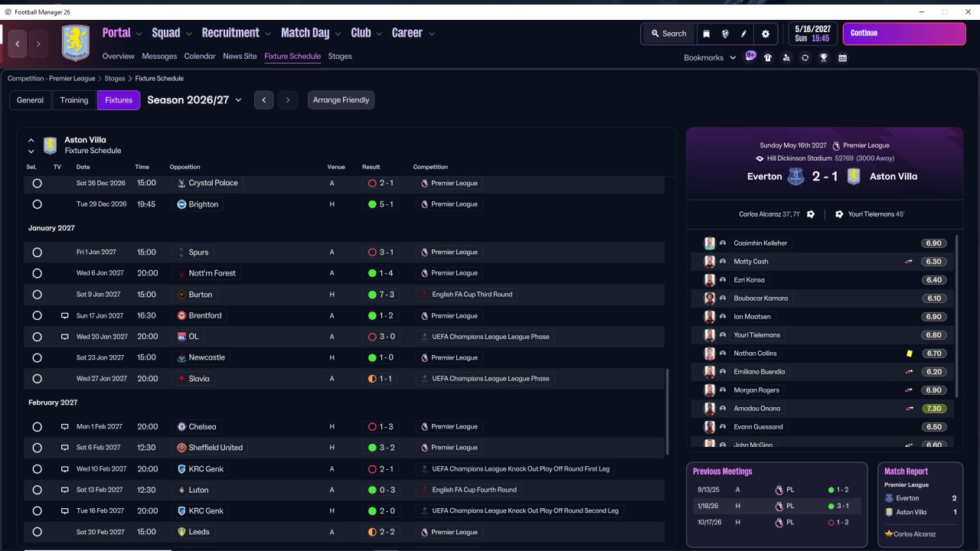Click the yellow card icon for Nathan Collins

pos(909,354)
